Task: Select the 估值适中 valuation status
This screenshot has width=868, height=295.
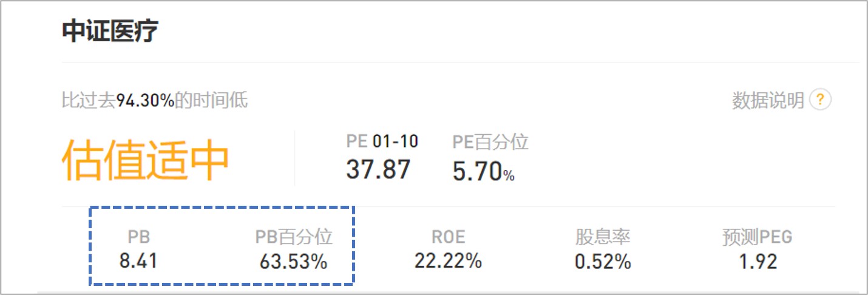Action: click(x=146, y=161)
